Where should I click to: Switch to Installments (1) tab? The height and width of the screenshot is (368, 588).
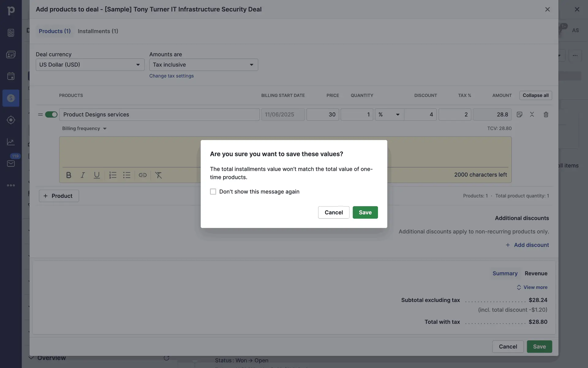coord(98,31)
